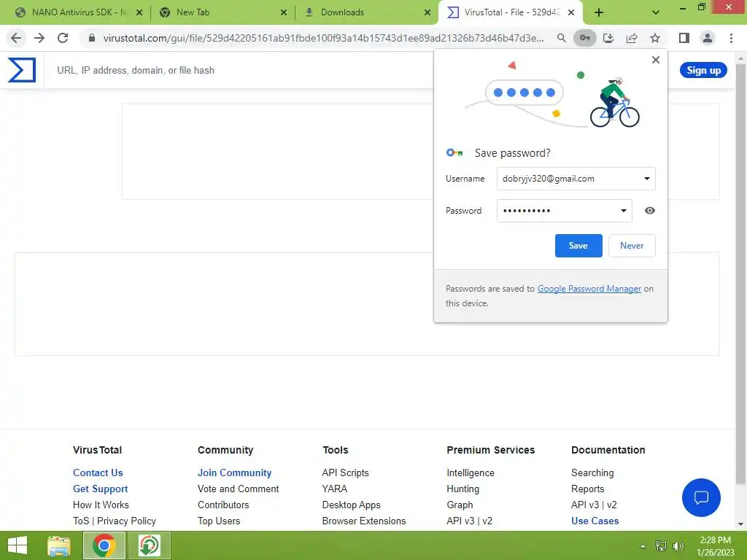Click Join Community link
The image size is (747, 560).
point(234,472)
